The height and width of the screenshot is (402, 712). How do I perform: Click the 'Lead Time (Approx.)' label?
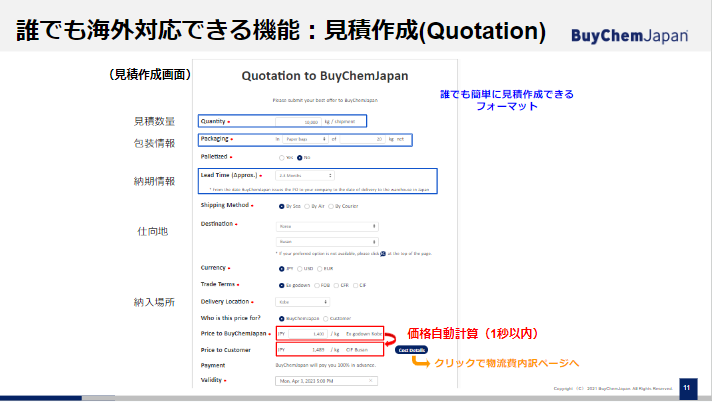pos(229,175)
